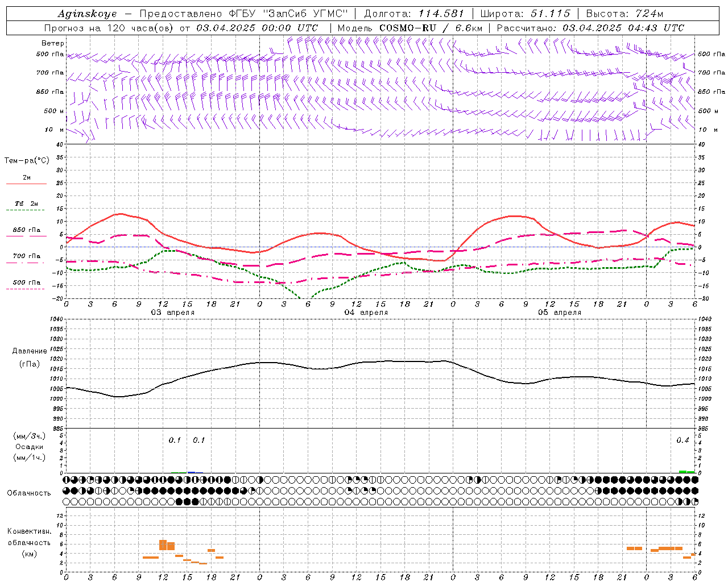Click the 500 гПа temperature legend dashed line
Screen dimensions: 728x582
pos(26,289)
